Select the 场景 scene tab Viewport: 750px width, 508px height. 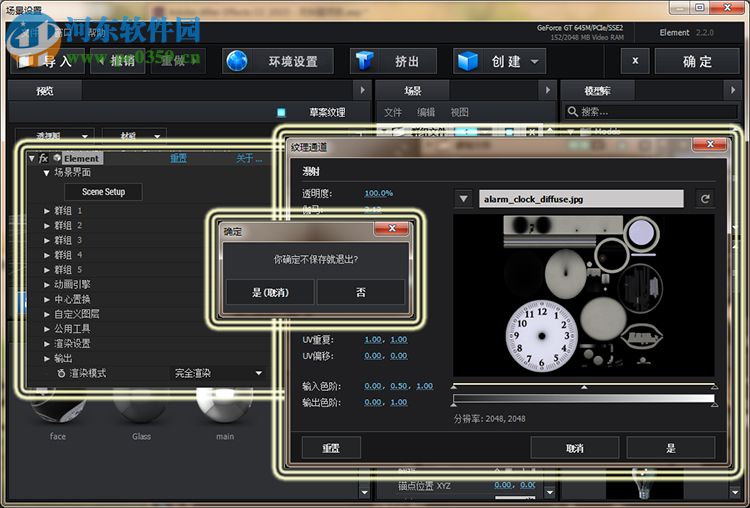point(412,90)
